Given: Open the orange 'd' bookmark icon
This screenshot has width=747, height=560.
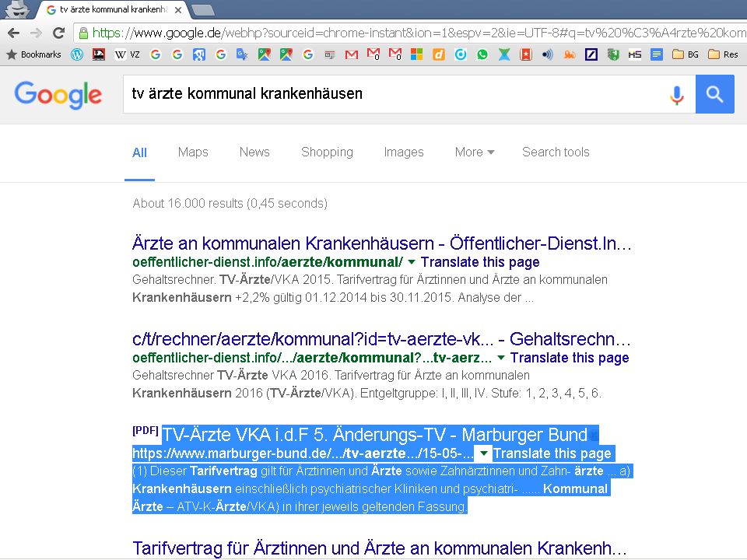Looking at the screenshot, I should 439,54.
